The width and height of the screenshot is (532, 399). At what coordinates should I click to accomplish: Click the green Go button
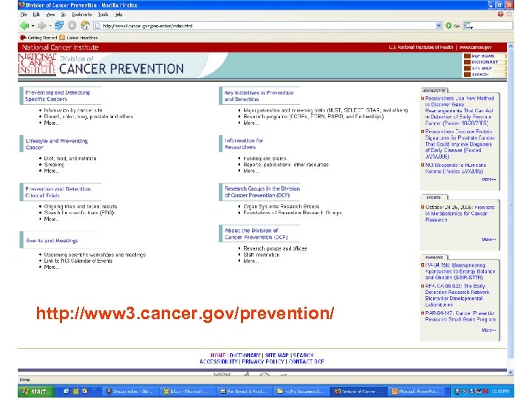pos(452,26)
